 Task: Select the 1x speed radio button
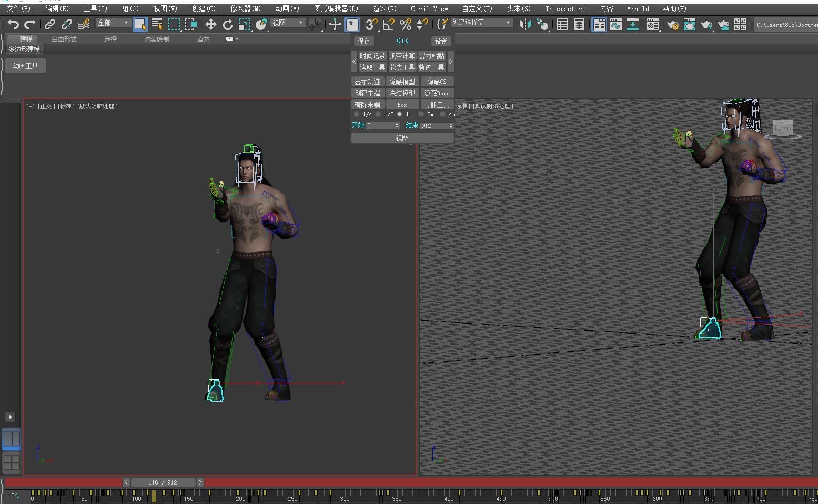click(x=400, y=114)
